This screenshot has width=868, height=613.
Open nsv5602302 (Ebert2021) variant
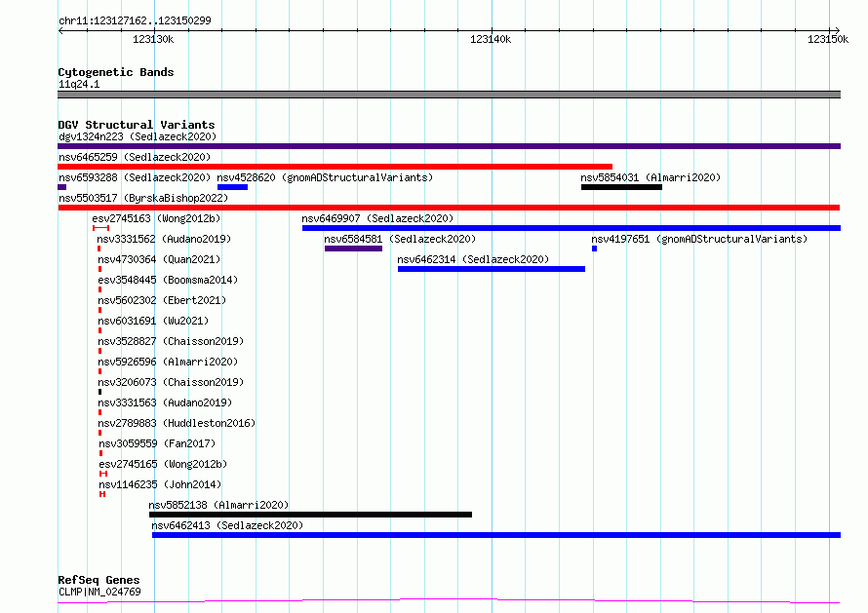tap(162, 300)
